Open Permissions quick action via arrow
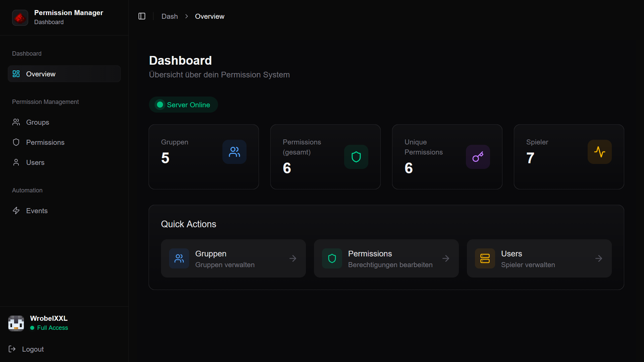 tap(446, 258)
